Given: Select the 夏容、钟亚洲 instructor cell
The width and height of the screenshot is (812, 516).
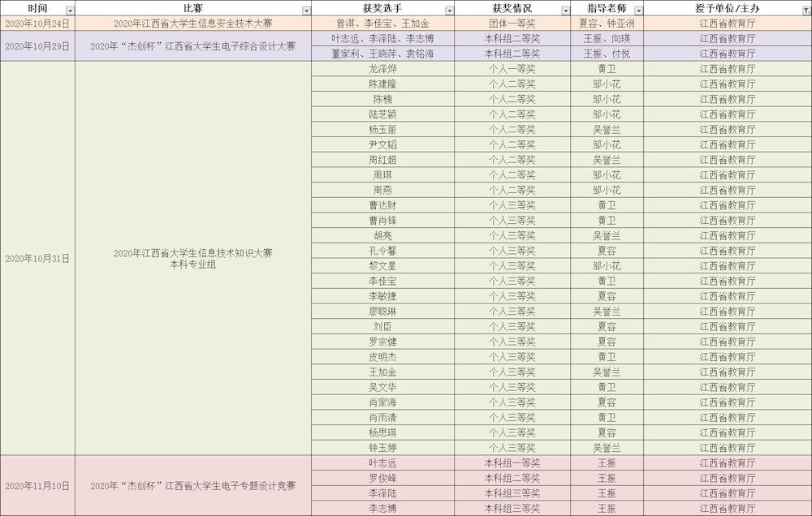Looking at the screenshot, I should coord(607,24).
